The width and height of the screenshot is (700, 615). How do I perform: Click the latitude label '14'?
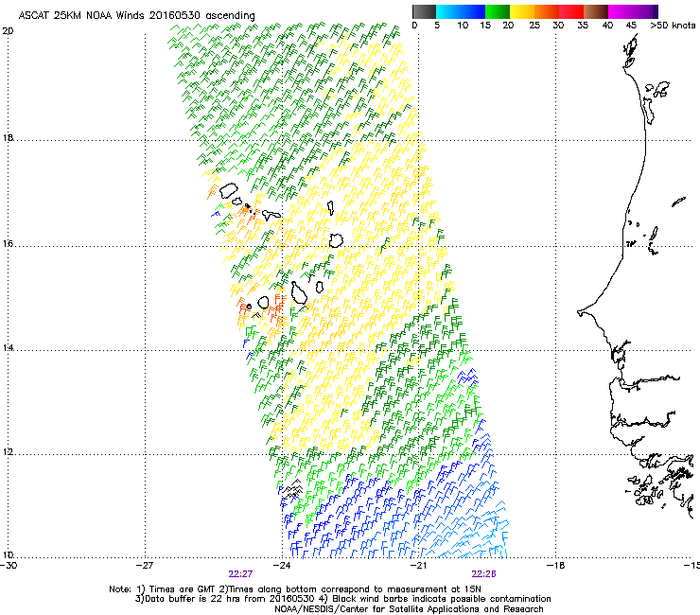[8, 348]
